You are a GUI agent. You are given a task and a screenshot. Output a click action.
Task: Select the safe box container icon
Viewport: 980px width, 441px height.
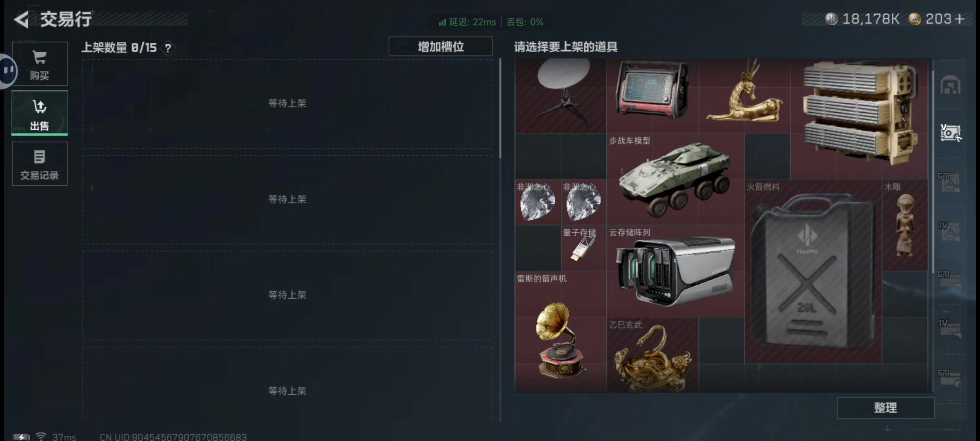click(951, 133)
